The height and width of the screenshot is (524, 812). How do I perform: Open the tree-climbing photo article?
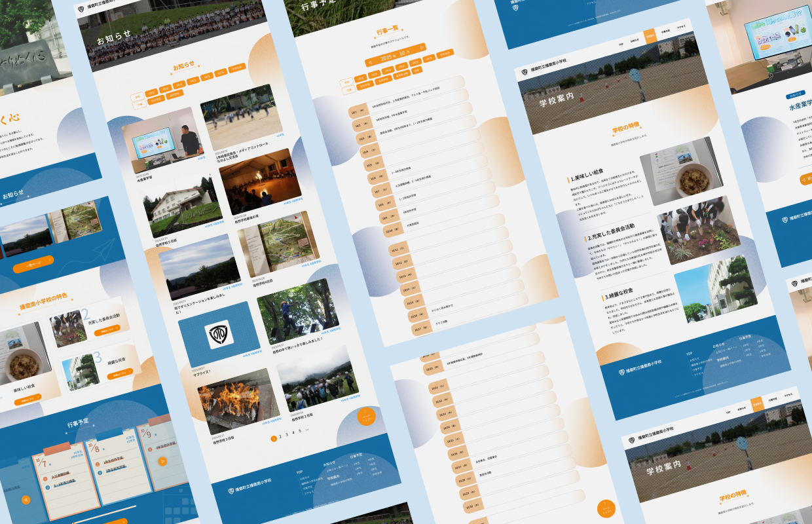(298, 310)
